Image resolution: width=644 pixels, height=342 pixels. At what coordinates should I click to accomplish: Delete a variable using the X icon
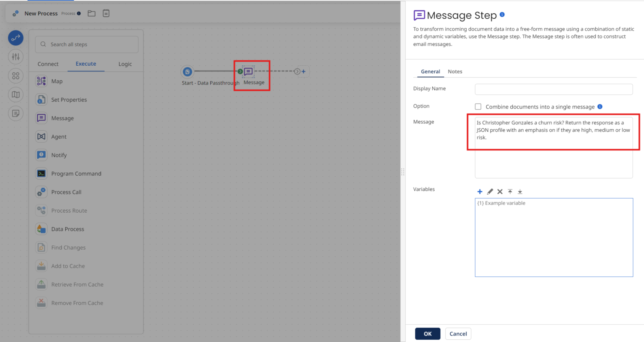point(500,191)
